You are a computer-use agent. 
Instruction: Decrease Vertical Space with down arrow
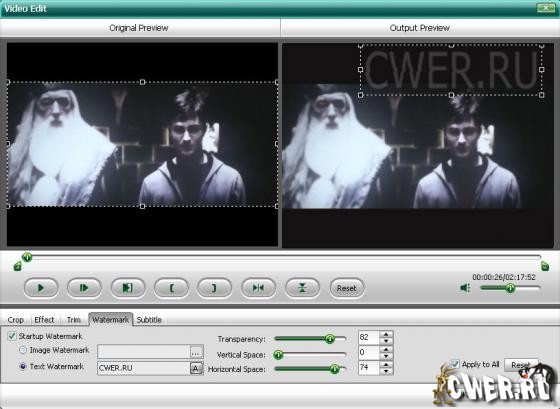coord(386,356)
